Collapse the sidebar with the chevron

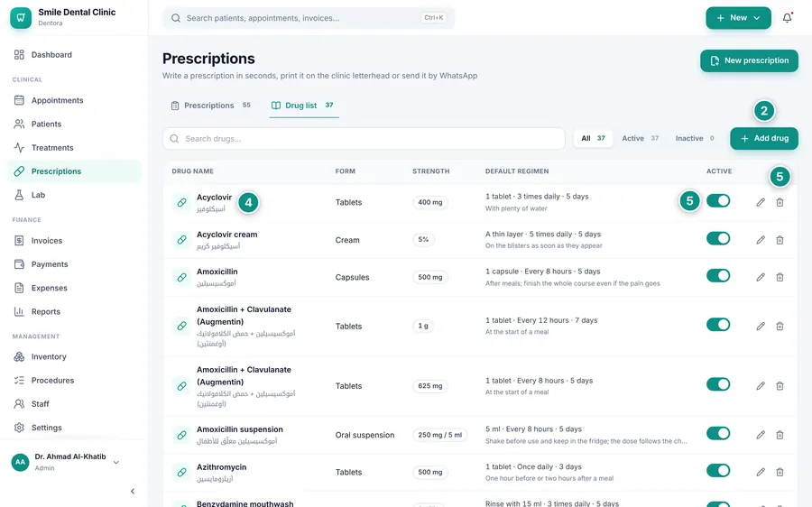[133, 491]
